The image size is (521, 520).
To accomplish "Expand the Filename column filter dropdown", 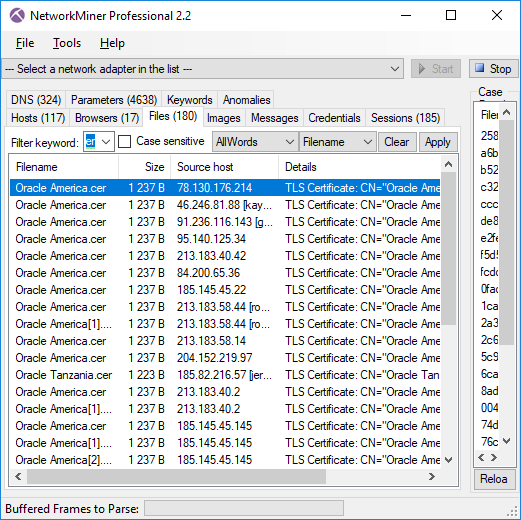I will pos(337,142).
